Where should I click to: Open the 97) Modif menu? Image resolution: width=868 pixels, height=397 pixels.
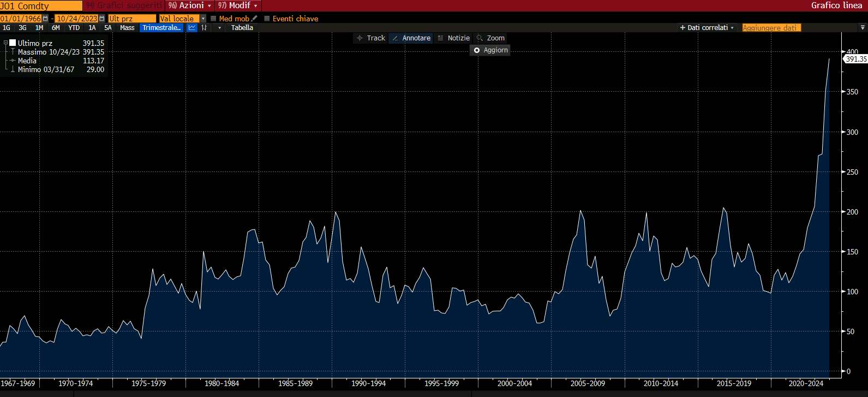point(238,5)
